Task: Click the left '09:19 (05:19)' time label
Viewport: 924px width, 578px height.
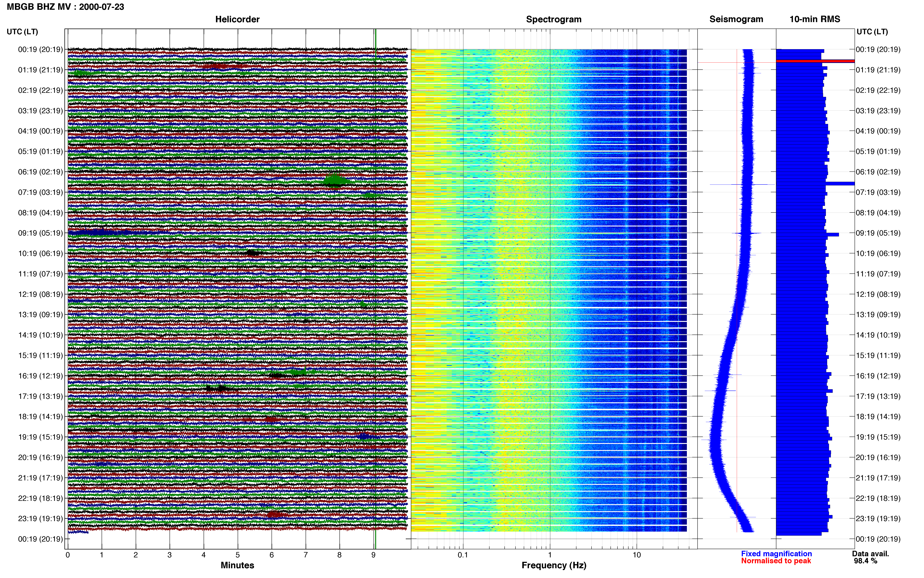Action: tap(41, 233)
